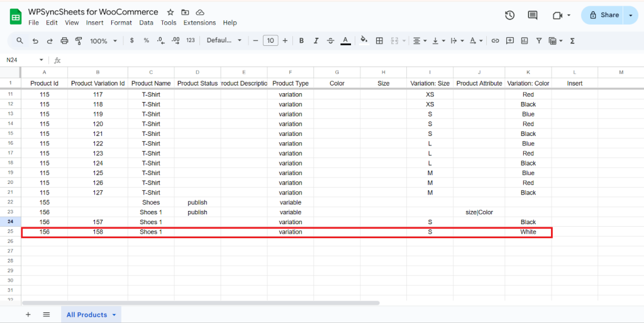
Task: Pick a text color
Action: click(x=346, y=41)
